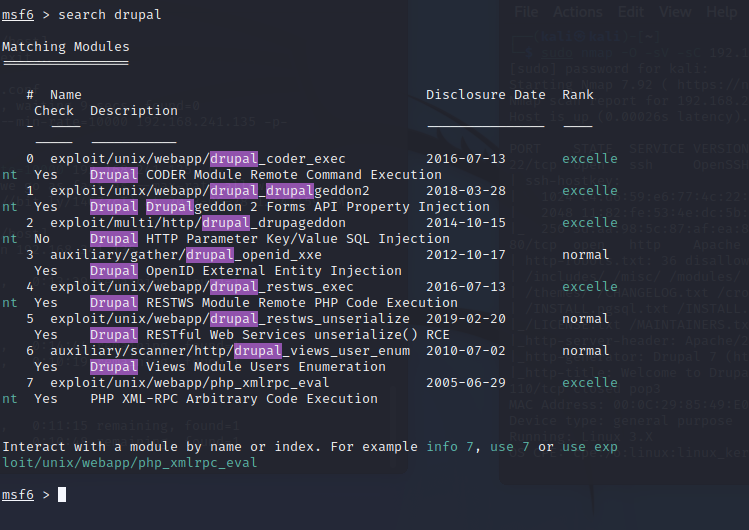749x530 pixels.
Task: Click 'normal' rank of drupal_openid_xxe
Action: click(x=586, y=254)
